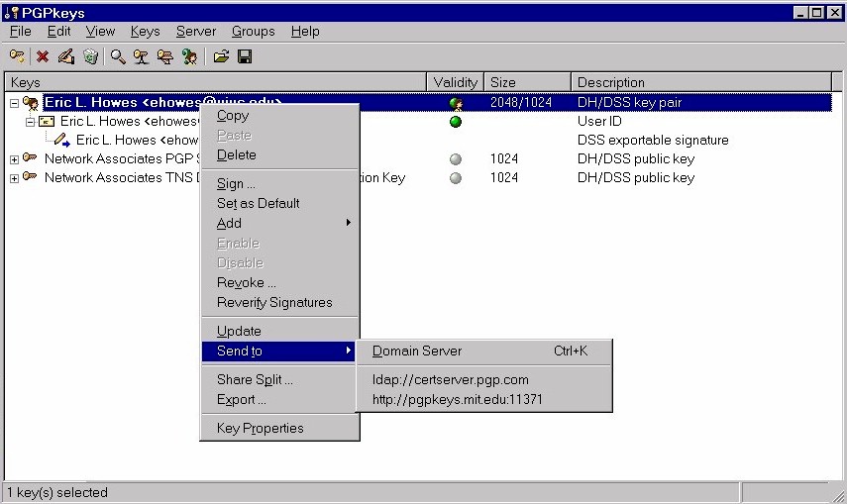Click the green validity dot in the User ID row

456,122
